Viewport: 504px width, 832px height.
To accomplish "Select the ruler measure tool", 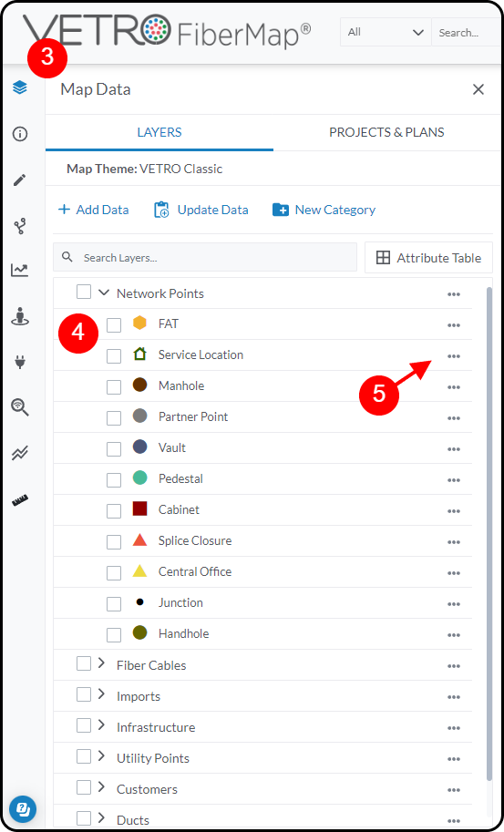I will coord(20,499).
